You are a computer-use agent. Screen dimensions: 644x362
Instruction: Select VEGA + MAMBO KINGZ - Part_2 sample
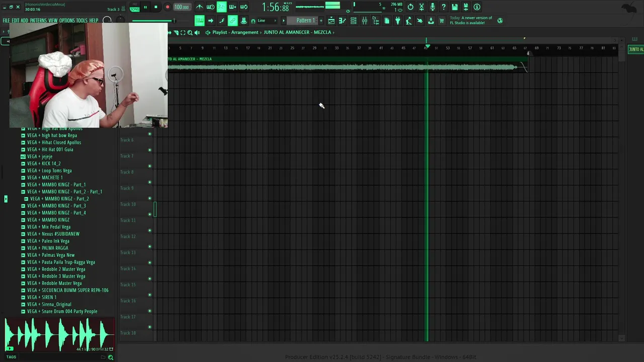tap(59, 199)
